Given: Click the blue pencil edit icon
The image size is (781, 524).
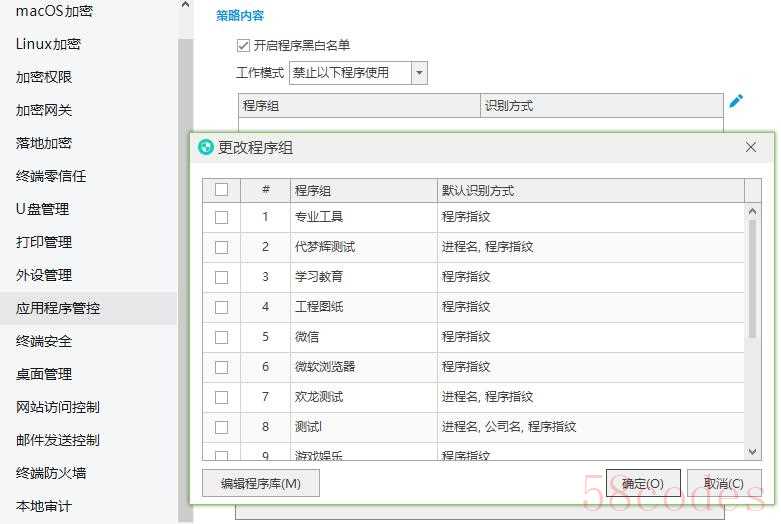Looking at the screenshot, I should coord(736,101).
